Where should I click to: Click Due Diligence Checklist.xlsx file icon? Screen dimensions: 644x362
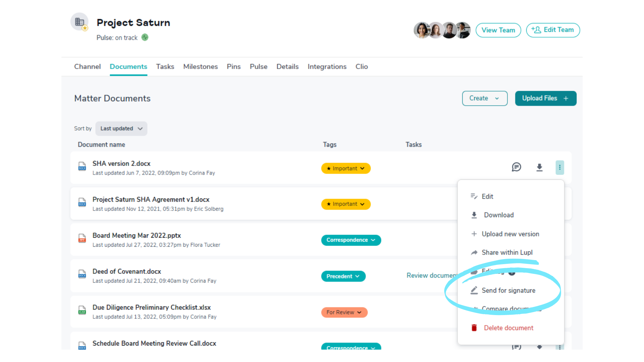82,310
